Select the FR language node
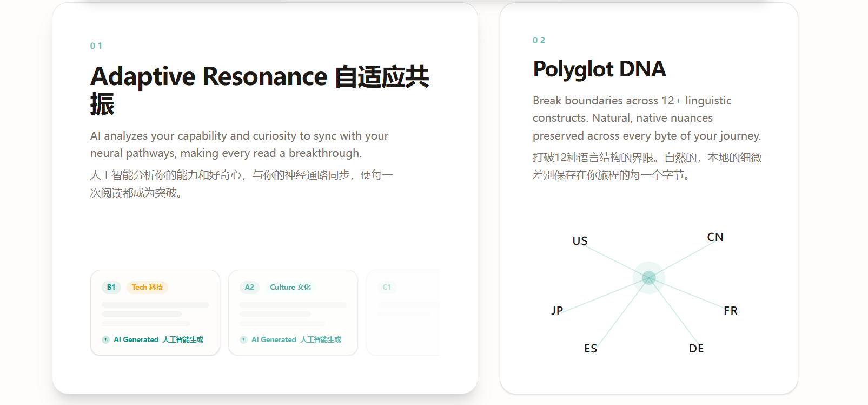The image size is (868, 405). tap(731, 311)
